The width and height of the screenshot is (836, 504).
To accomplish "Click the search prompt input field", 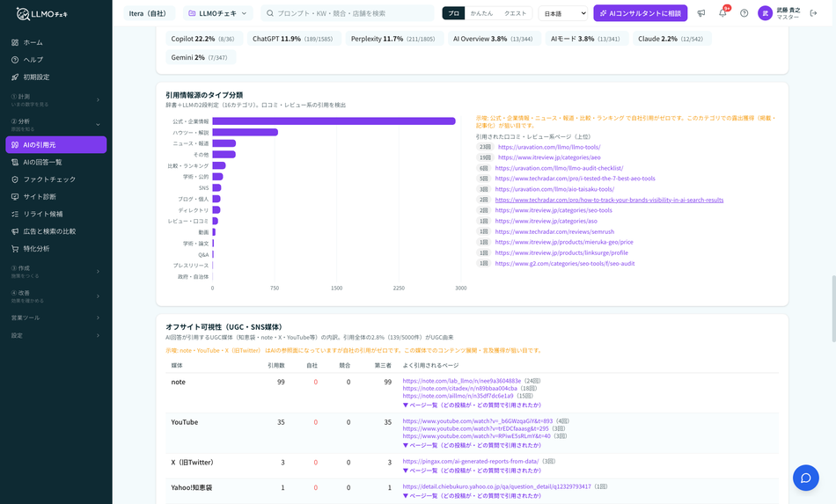I will click(x=348, y=13).
